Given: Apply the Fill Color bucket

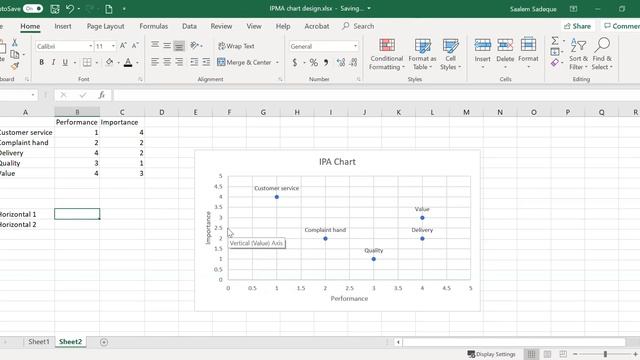Looking at the screenshot, I should pyautogui.click(x=109, y=62).
